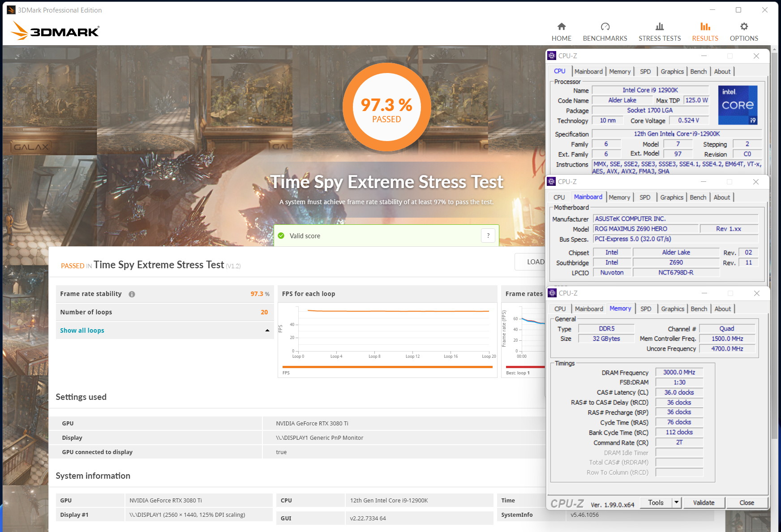Click the frame rate stability info icon
781x532 pixels.
tap(132, 294)
